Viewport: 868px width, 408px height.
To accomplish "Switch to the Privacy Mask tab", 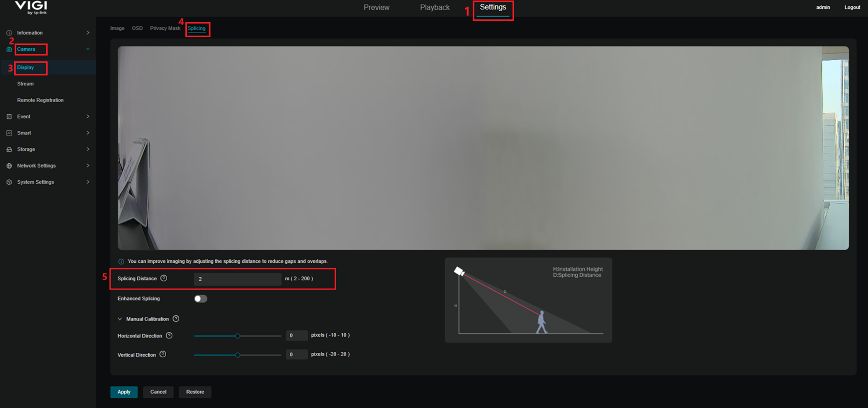I will coord(165,28).
